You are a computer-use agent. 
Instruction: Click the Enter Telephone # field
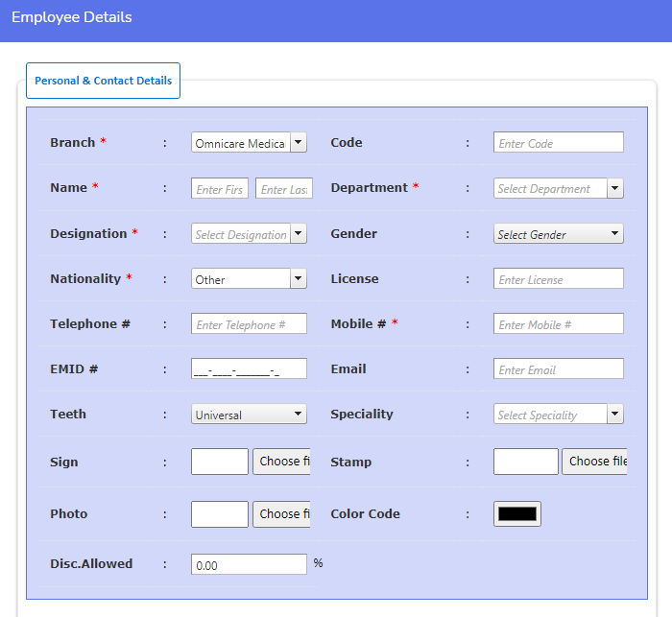pos(249,324)
